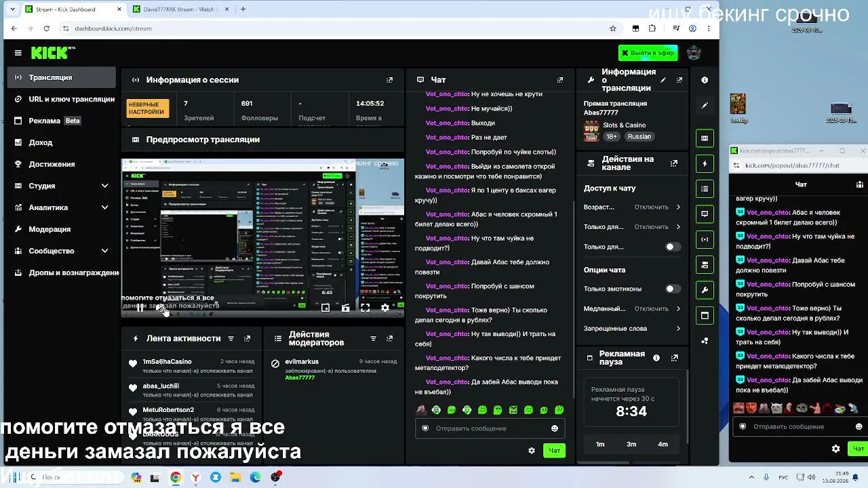Unmute the stream preview volume
868x488 pixels.
coord(160,308)
